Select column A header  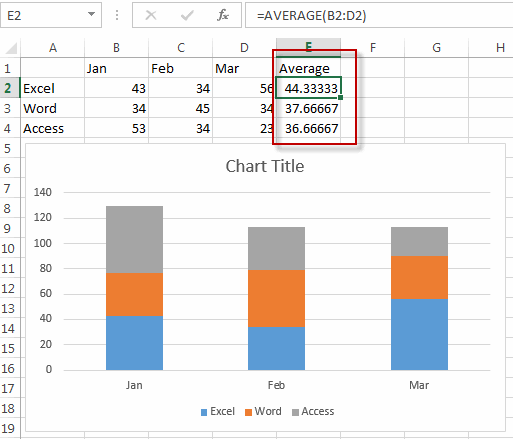click(x=53, y=48)
